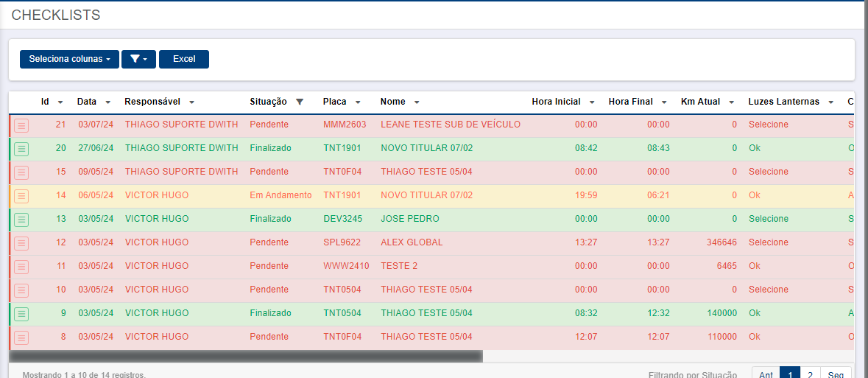This screenshot has height=378, width=868.
Task: Click the CHECKLISTS page title
Action: pyautogui.click(x=56, y=15)
